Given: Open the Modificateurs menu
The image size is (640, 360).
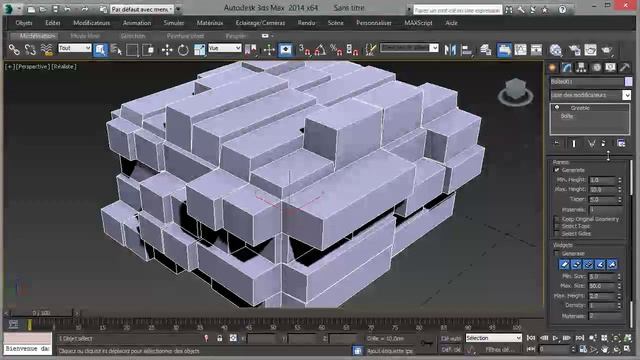Looking at the screenshot, I should [92, 23].
